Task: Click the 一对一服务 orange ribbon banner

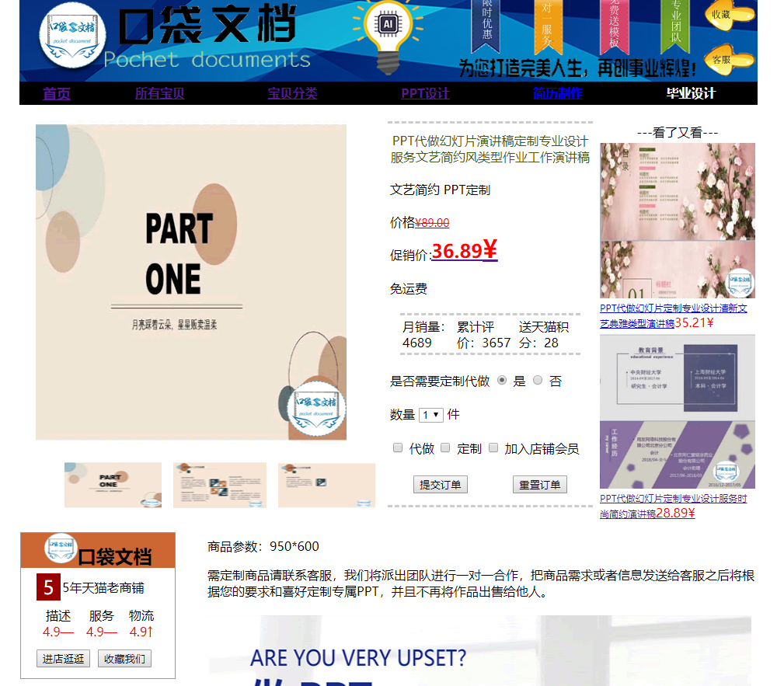Action: click(x=548, y=25)
